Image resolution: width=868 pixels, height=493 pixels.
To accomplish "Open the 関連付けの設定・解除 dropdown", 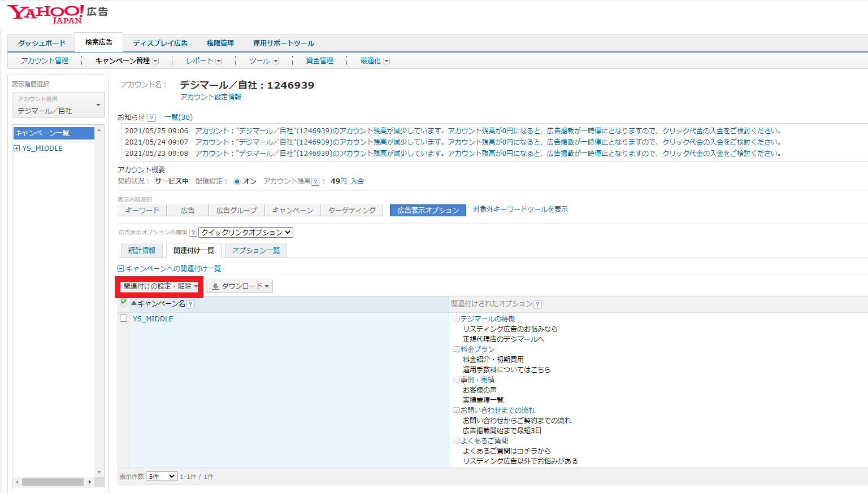I will (160, 286).
